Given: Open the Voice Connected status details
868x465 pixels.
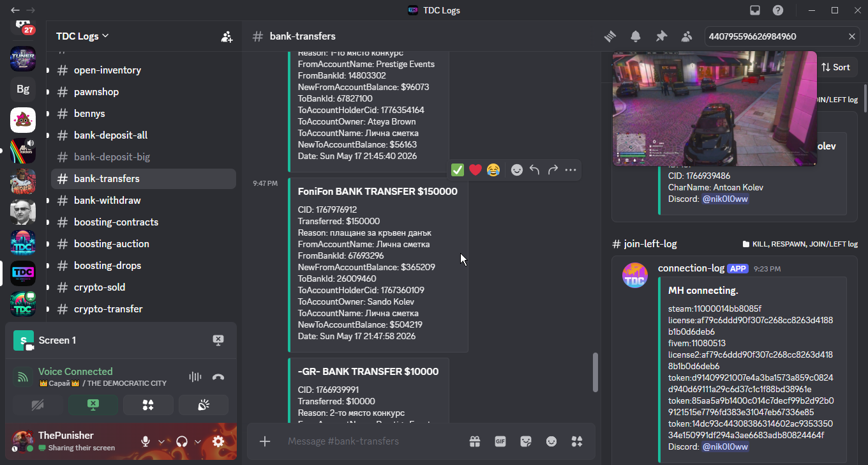Looking at the screenshot, I should tap(75, 372).
